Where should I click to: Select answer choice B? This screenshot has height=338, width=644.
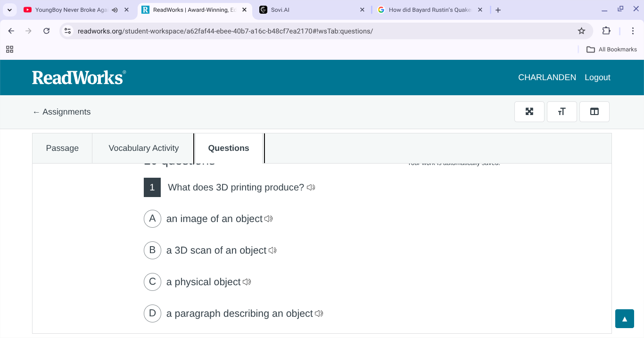152,250
